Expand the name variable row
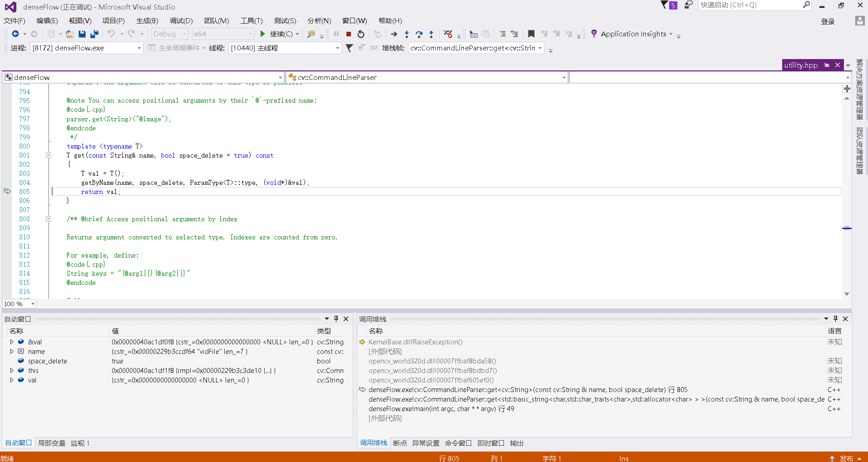868x462 pixels. tap(12, 352)
